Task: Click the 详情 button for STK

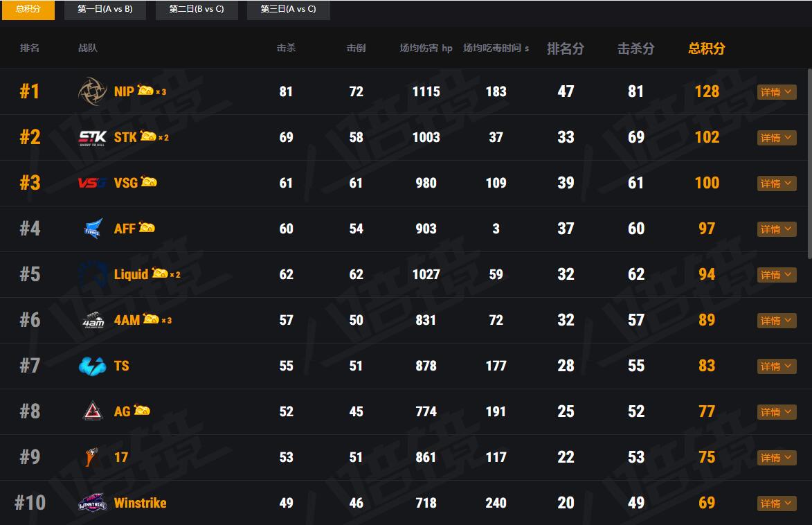Action: pyautogui.click(x=776, y=137)
